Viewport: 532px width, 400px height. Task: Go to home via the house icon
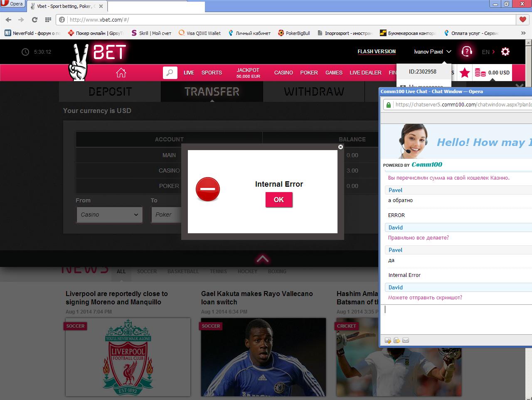click(x=121, y=73)
